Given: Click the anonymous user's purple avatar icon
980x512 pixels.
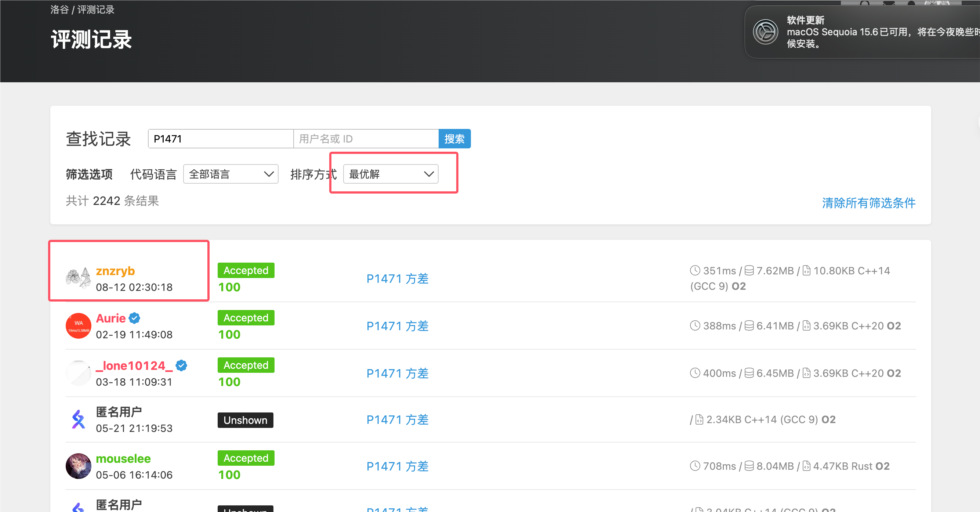Looking at the screenshot, I should [x=79, y=419].
